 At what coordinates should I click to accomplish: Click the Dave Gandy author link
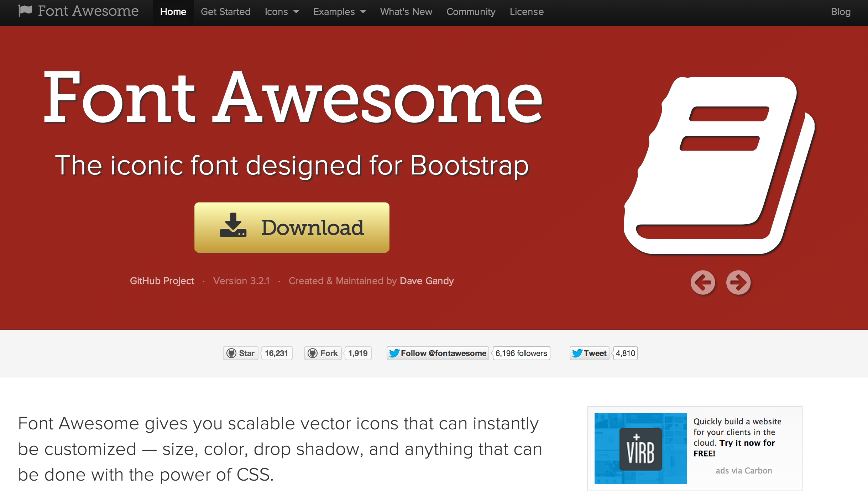click(427, 281)
